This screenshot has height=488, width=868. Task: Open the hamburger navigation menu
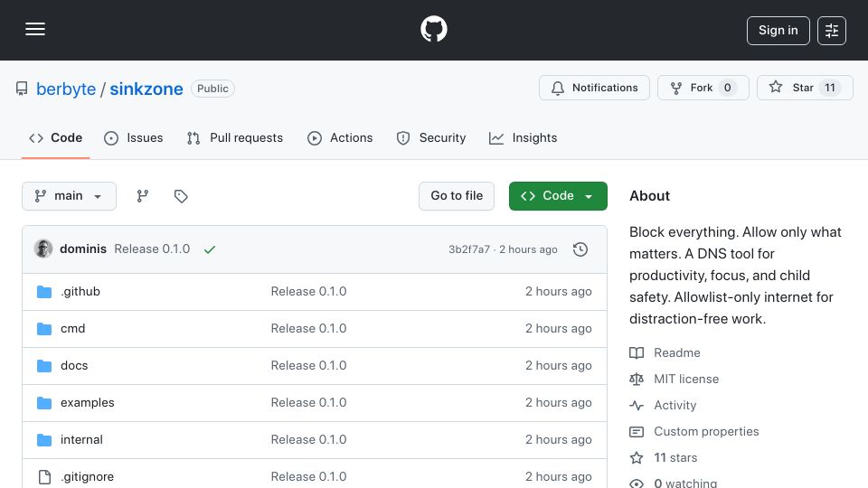[x=35, y=29]
